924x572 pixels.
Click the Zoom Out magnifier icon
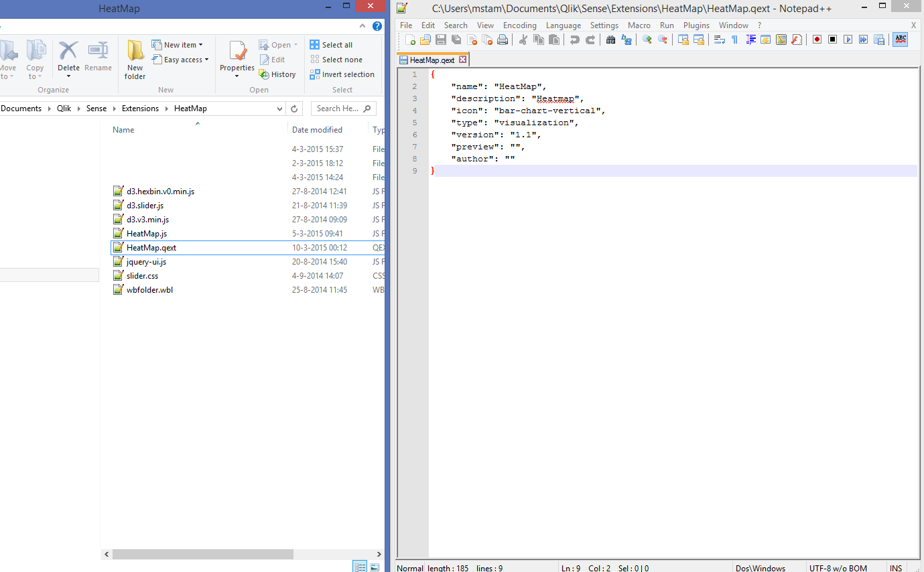point(663,40)
